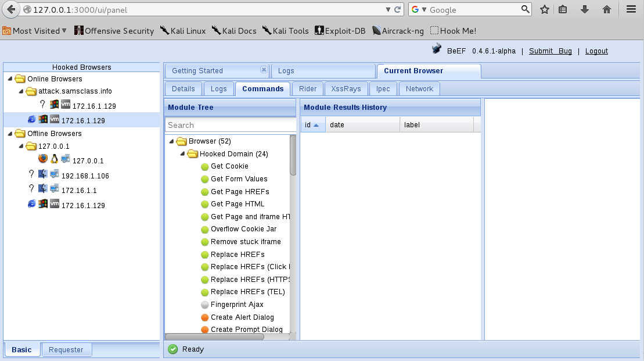Collapse the Browser (52) module folder

pos(172,141)
